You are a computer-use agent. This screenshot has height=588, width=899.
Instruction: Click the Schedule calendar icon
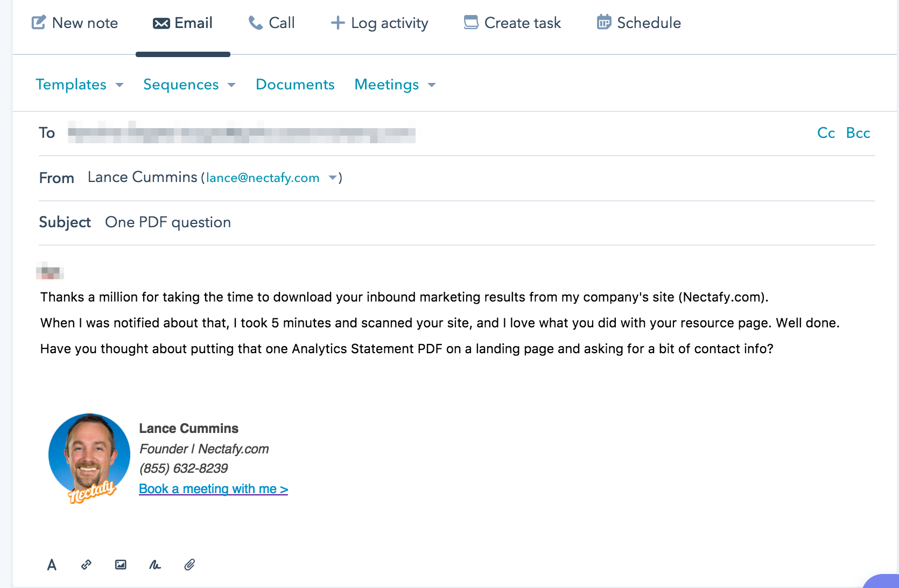pyautogui.click(x=604, y=22)
